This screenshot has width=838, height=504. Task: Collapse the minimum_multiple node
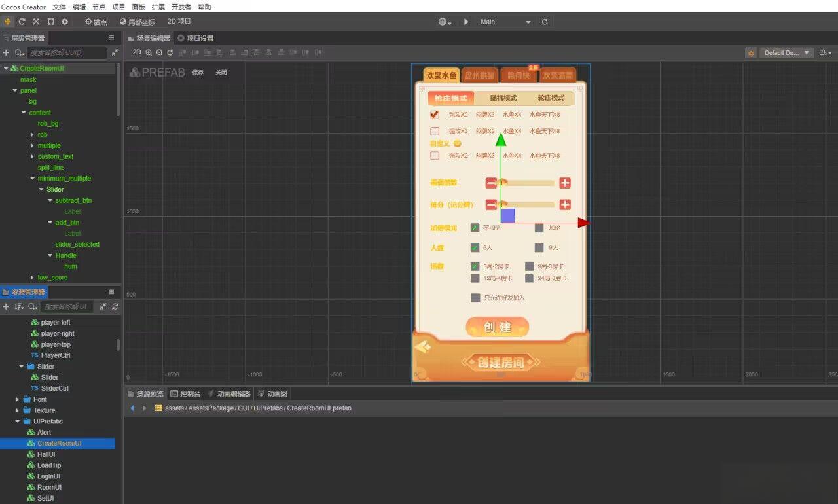tap(33, 179)
